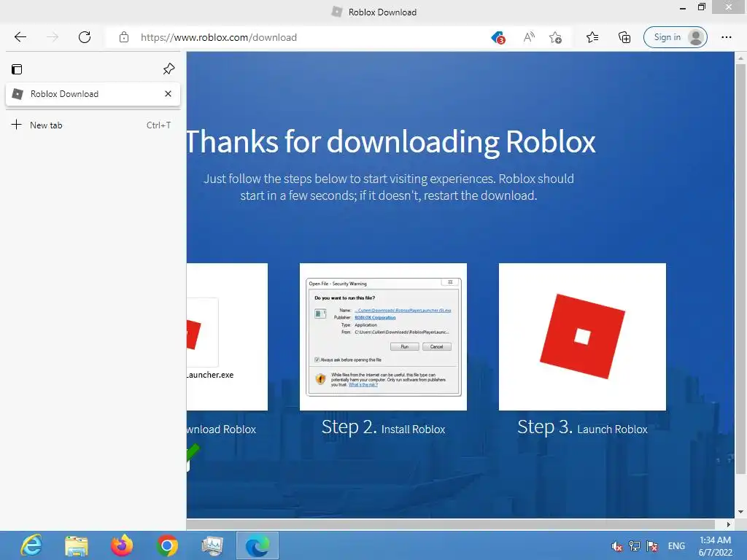Viewport: 747px width, 560px height.
Task: Click the Step 3 Roblox logo thumbnail
Action: [x=582, y=337]
